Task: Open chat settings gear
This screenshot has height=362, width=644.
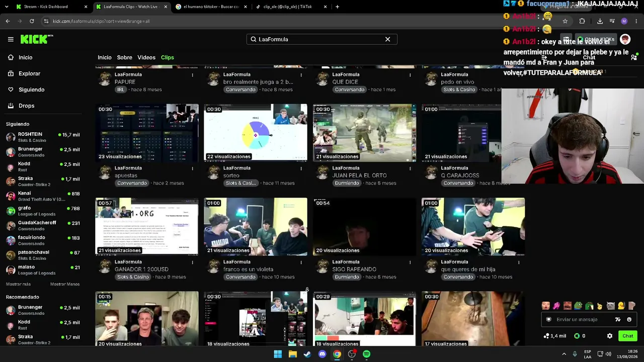Action: (610, 336)
